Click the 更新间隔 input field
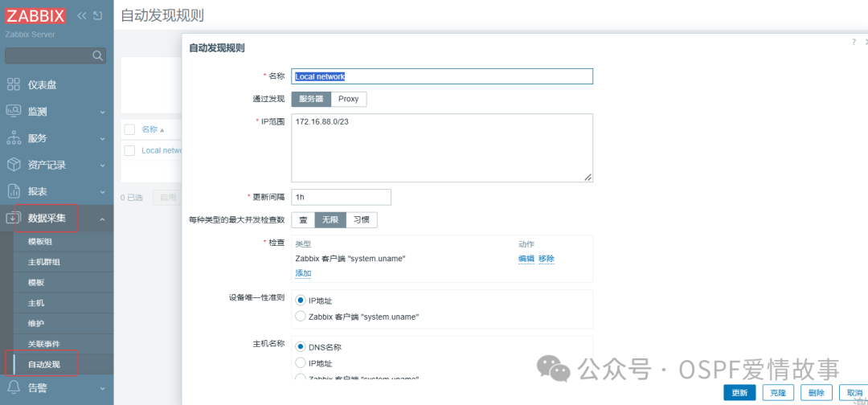Image resolution: width=868 pixels, height=405 pixels. [x=342, y=197]
